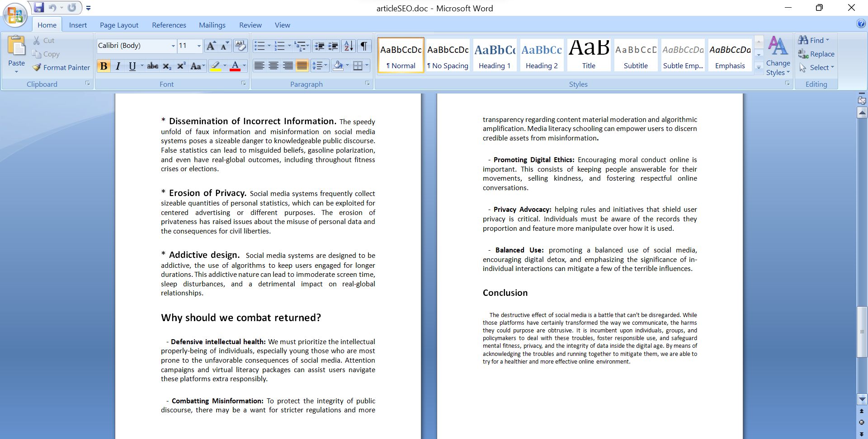Apply subscript formatting
This screenshot has height=439, width=868.
pos(167,66)
